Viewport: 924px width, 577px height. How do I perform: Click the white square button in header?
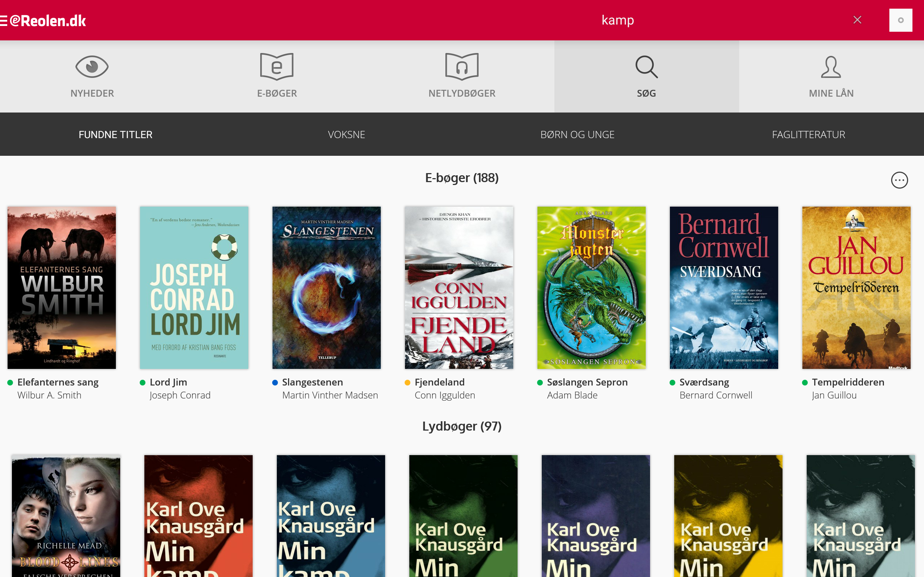click(900, 20)
